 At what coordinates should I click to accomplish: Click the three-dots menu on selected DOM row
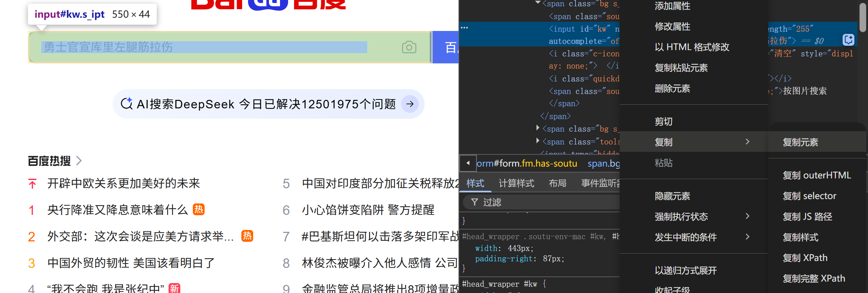click(464, 28)
